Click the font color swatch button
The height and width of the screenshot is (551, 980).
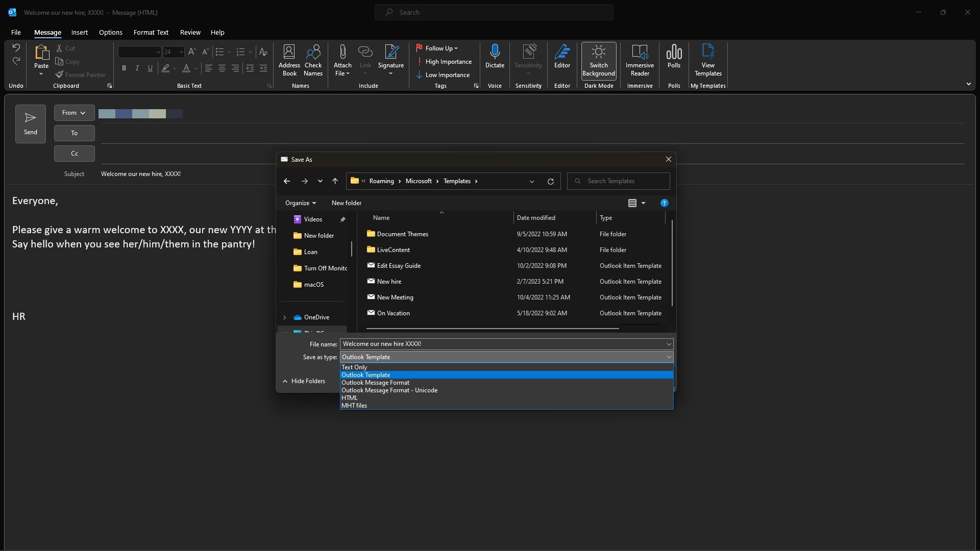click(x=186, y=68)
